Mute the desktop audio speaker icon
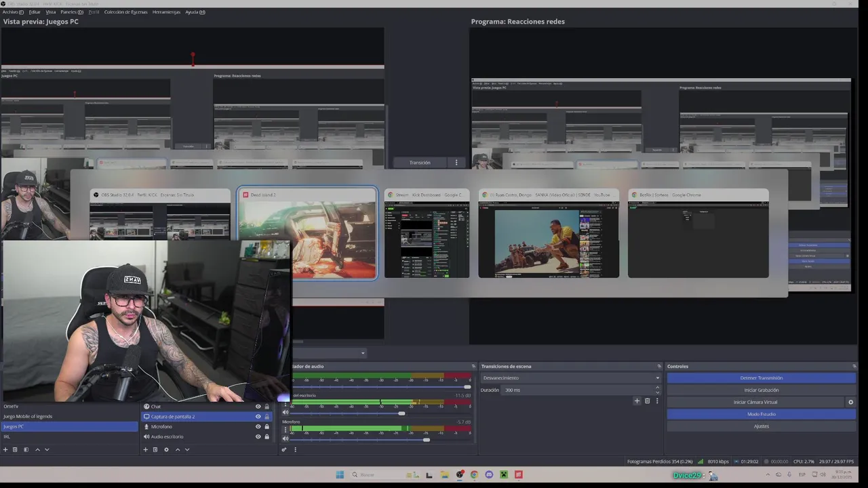Image resolution: width=868 pixels, height=488 pixels. pos(285,412)
